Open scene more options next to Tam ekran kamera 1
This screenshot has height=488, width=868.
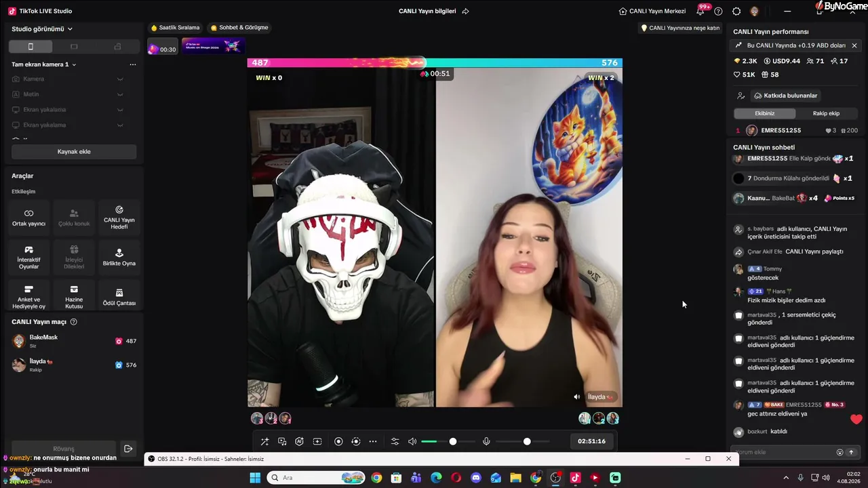pos(133,64)
